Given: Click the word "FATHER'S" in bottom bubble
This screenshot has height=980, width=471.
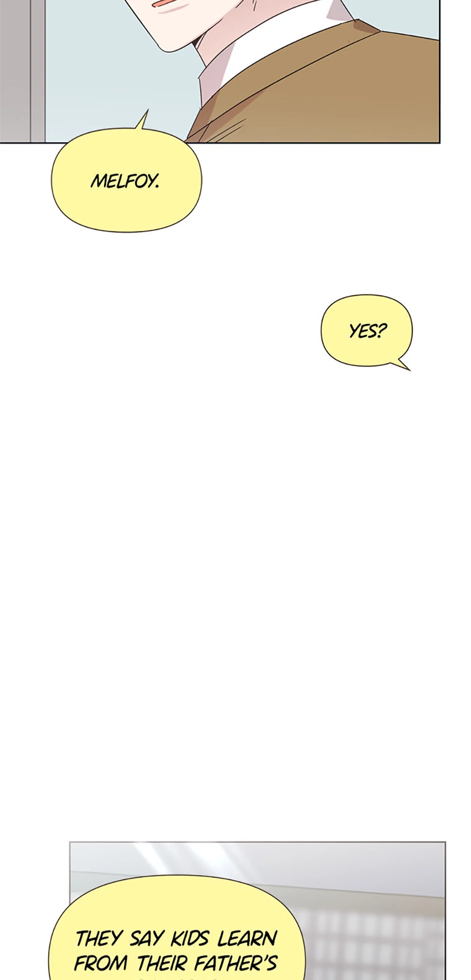Looking at the screenshot, I should point(235,963).
